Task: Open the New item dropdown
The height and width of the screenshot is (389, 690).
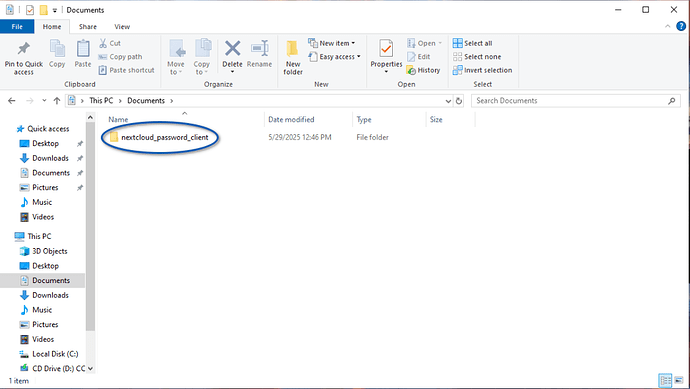Action: coord(332,43)
